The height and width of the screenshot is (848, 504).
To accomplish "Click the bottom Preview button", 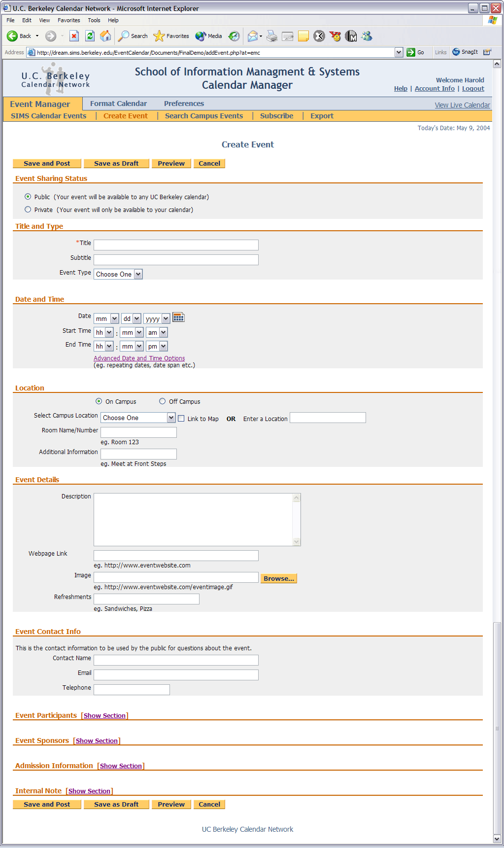I will [171, 804].
